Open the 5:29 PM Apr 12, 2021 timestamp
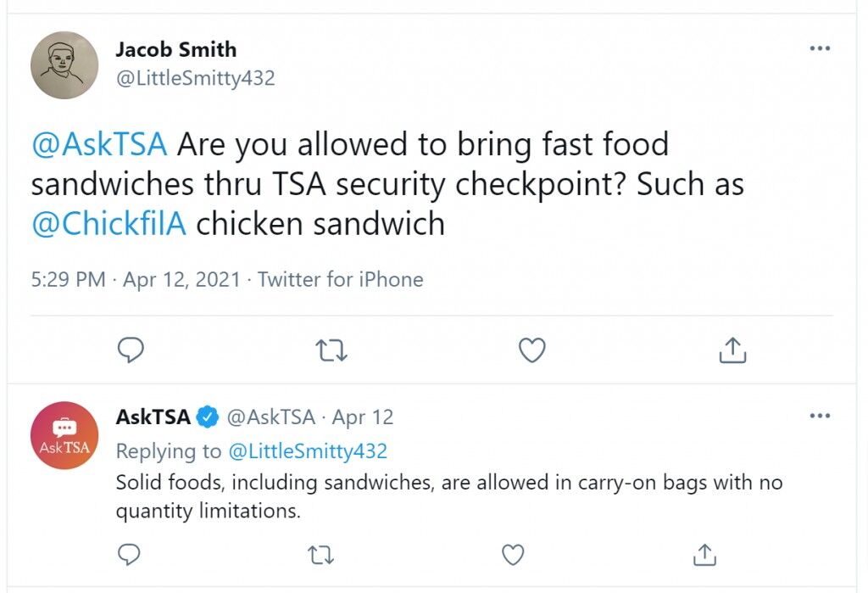Viewport: 868px width, 593px height. coord(136,279)
